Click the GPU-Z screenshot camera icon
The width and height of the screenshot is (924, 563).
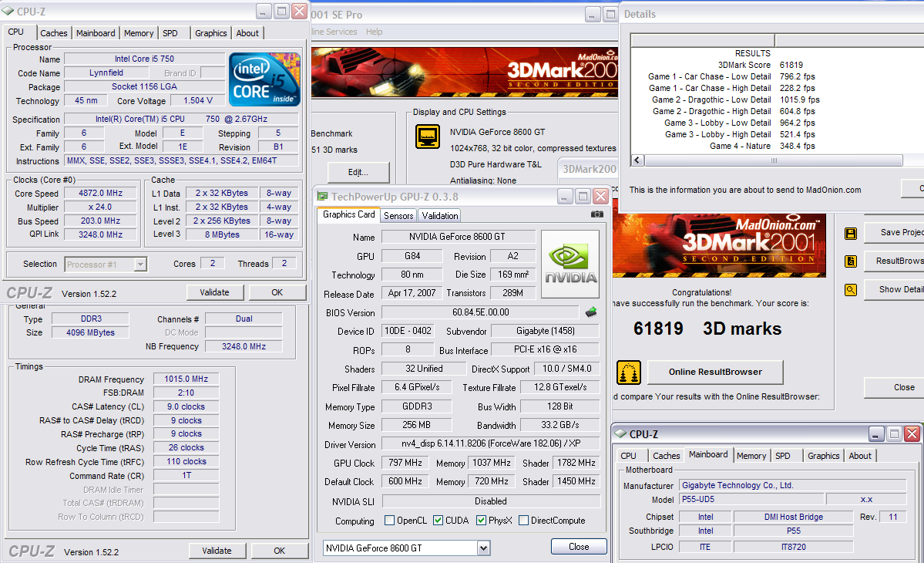coord(597,214)
